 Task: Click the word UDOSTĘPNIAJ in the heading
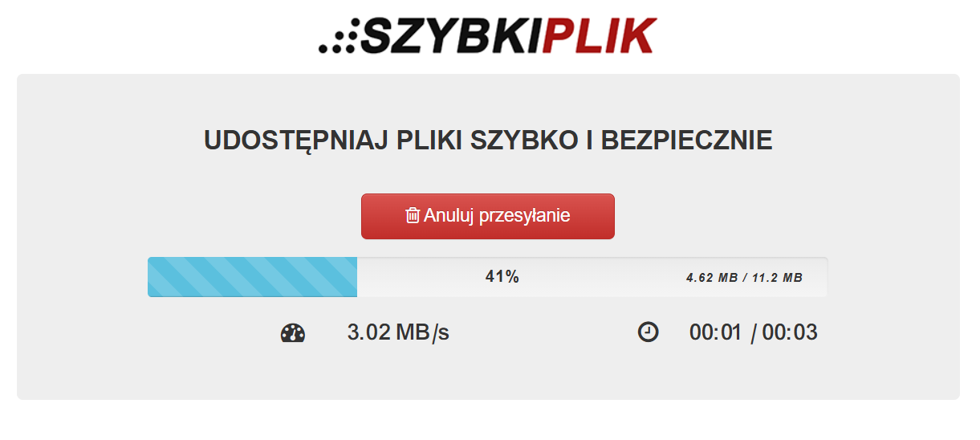tap(296, 141)
